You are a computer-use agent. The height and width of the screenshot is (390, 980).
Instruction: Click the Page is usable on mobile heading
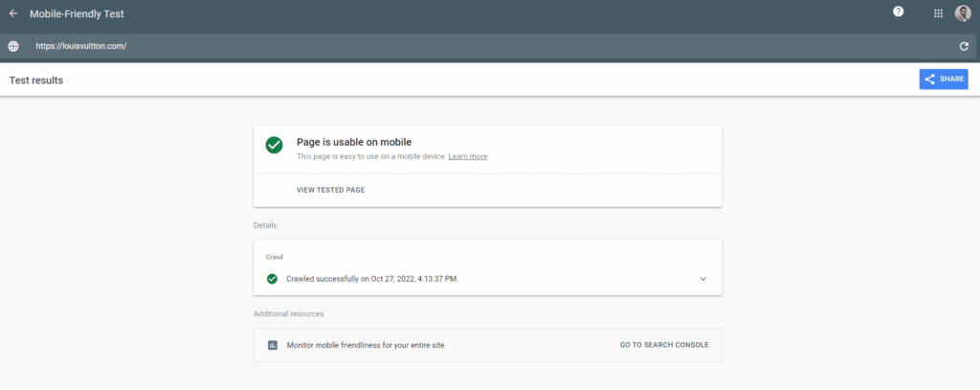coord(354,142)
